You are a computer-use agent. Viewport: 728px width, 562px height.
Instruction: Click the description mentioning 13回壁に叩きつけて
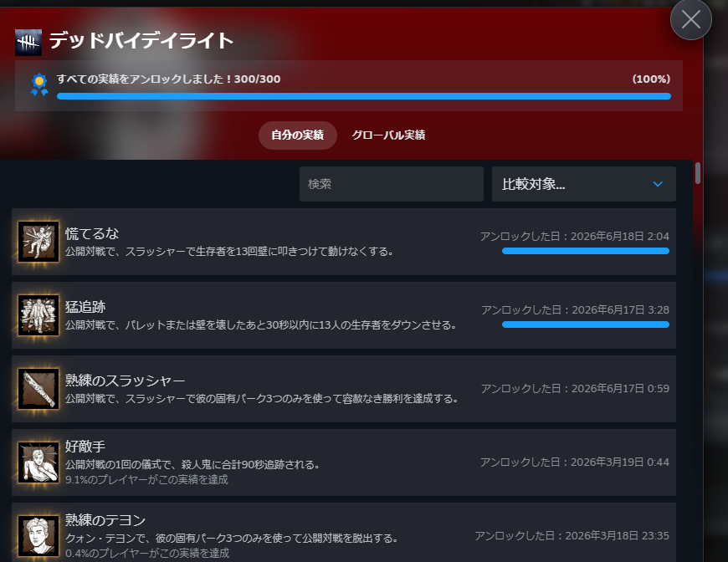click(x=229, y=252)
